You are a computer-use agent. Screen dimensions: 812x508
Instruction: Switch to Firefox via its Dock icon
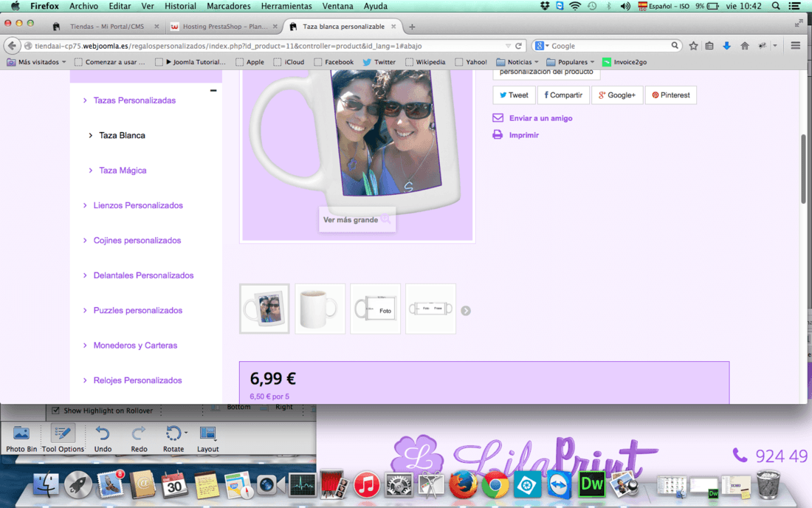(463, 484)
